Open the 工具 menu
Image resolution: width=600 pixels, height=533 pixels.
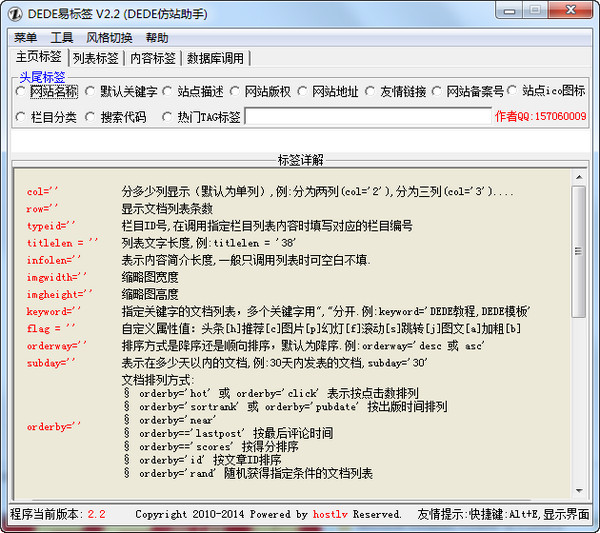[62, 37]
